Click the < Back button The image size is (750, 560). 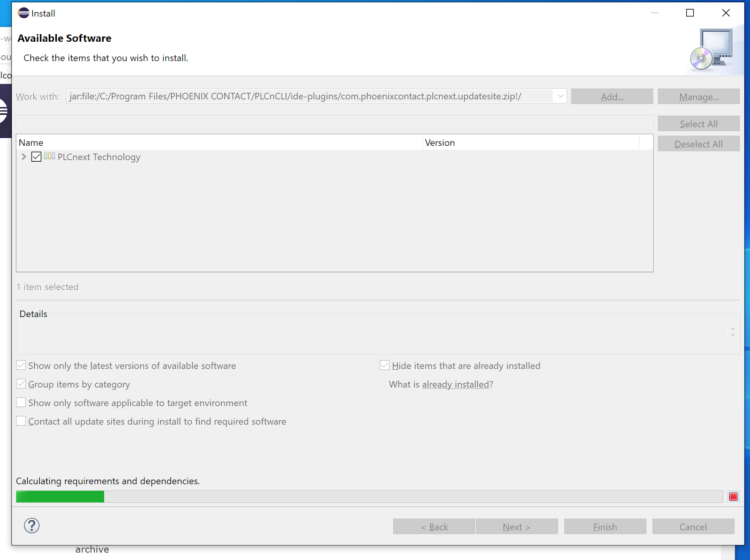tap(434, 527)
